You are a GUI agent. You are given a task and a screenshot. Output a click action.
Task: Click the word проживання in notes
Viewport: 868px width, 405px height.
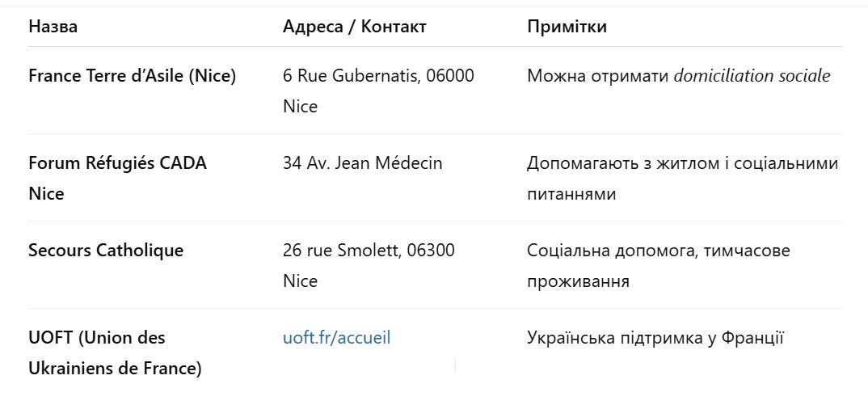pyautogui.click(x=578, y=281)
